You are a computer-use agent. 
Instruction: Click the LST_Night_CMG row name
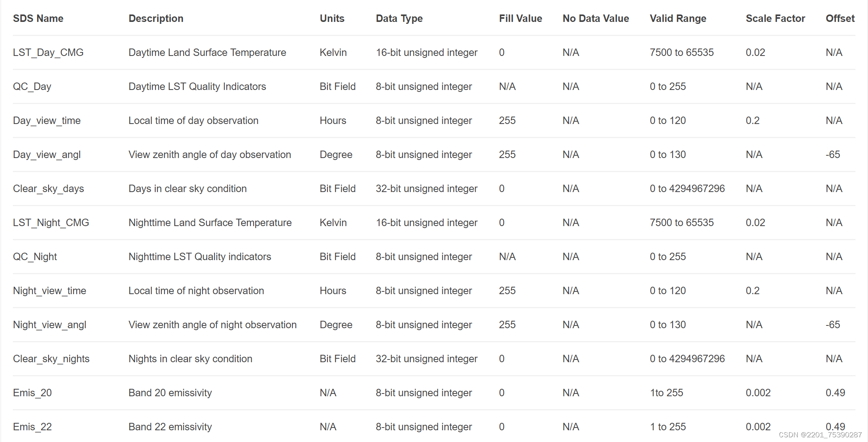51,223
